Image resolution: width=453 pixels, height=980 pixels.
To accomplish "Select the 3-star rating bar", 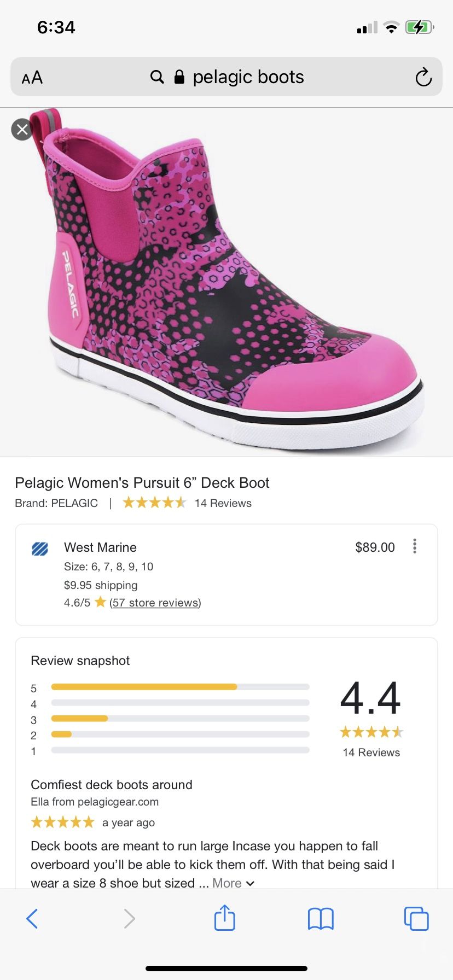I will (180, 719).
